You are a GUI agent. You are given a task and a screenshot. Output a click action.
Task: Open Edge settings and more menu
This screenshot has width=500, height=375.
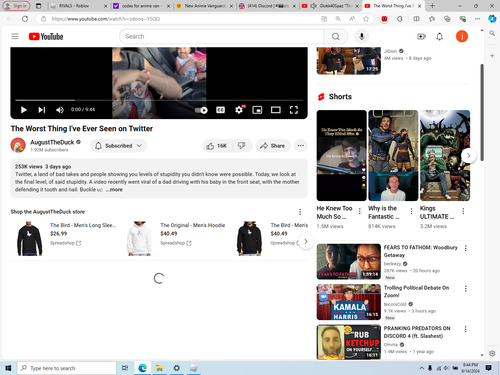pos(478,19)
